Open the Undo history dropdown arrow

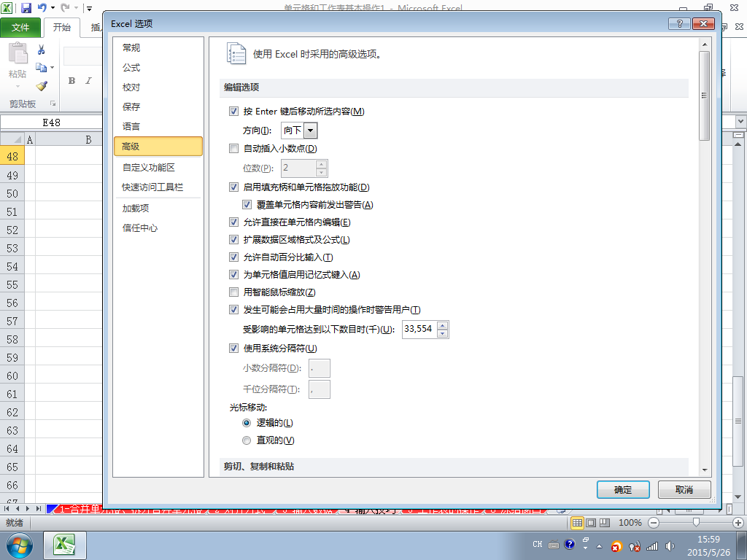53,7
